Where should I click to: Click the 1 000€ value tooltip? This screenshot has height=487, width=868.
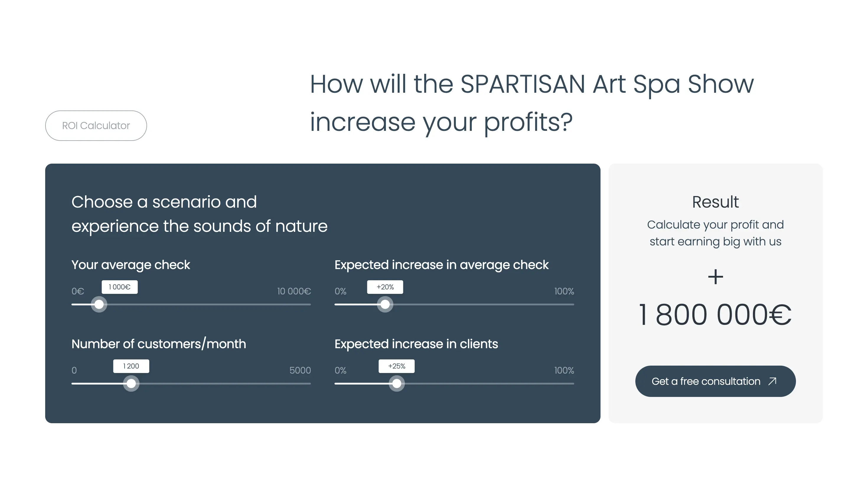(120, 287)
